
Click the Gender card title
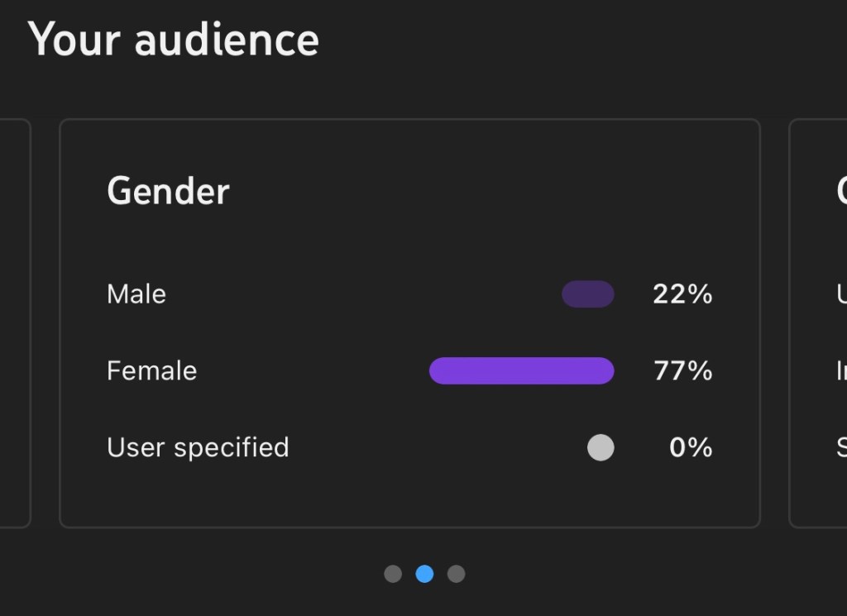click(168, 192)
